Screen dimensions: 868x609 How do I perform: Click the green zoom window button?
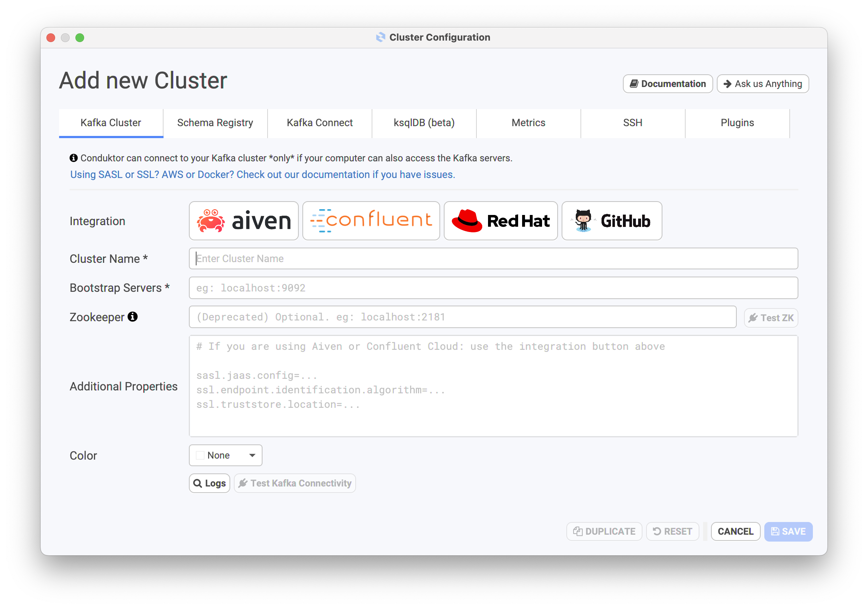click(80, 37)
